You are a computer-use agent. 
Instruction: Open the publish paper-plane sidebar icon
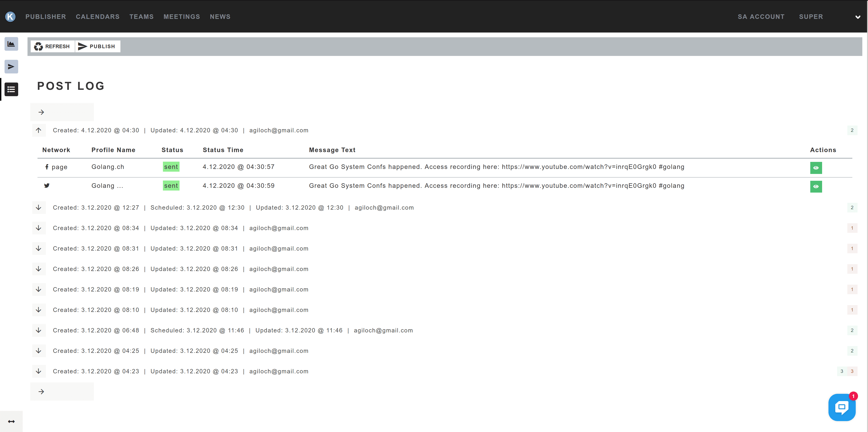(x=11, y=66)
